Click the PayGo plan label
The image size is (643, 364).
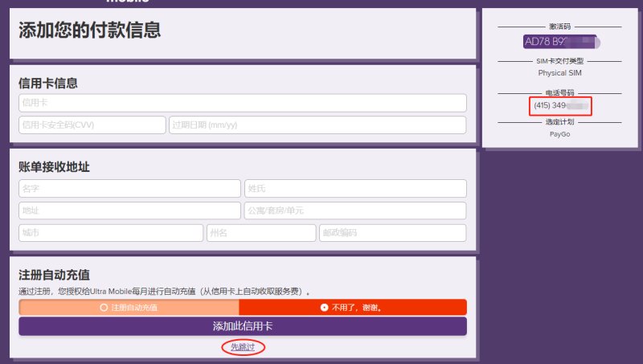coord(559,134)
